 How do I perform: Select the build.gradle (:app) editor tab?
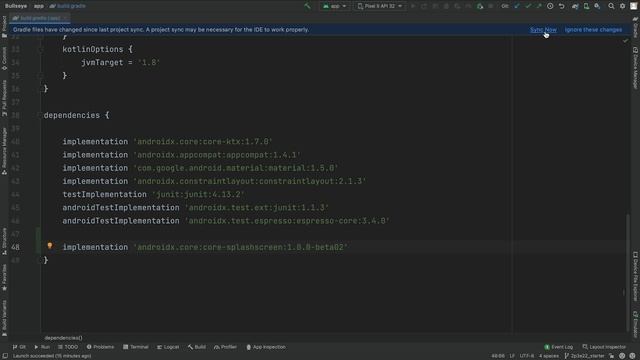point(39,18)
